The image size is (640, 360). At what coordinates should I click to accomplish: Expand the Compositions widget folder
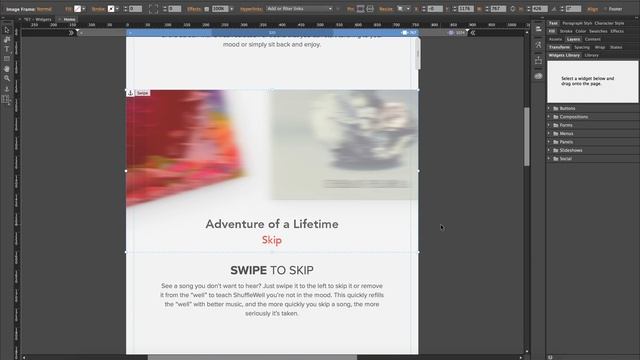pos(549,117)
